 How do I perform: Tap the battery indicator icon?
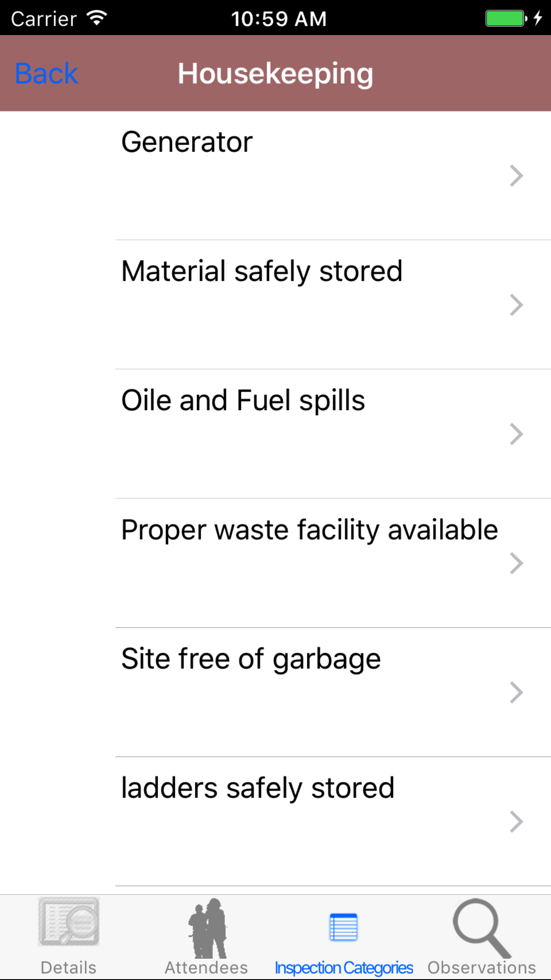pos(506,19)
